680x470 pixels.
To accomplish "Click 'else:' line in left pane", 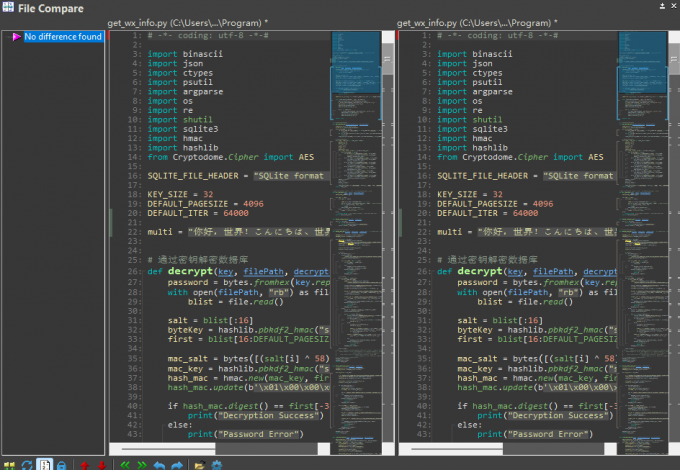I will [x=180, y=425].
